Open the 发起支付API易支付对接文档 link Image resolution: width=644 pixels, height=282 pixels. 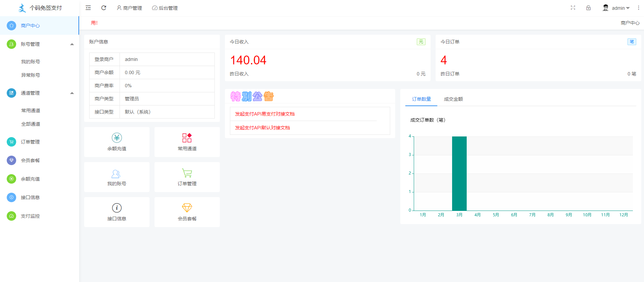click(265, 114)
